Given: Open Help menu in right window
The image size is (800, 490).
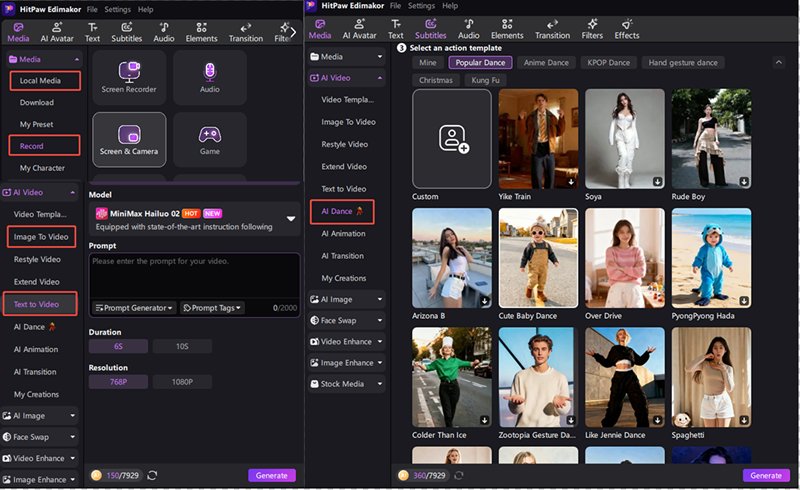Looking at the screenshot, I should 449,6.
